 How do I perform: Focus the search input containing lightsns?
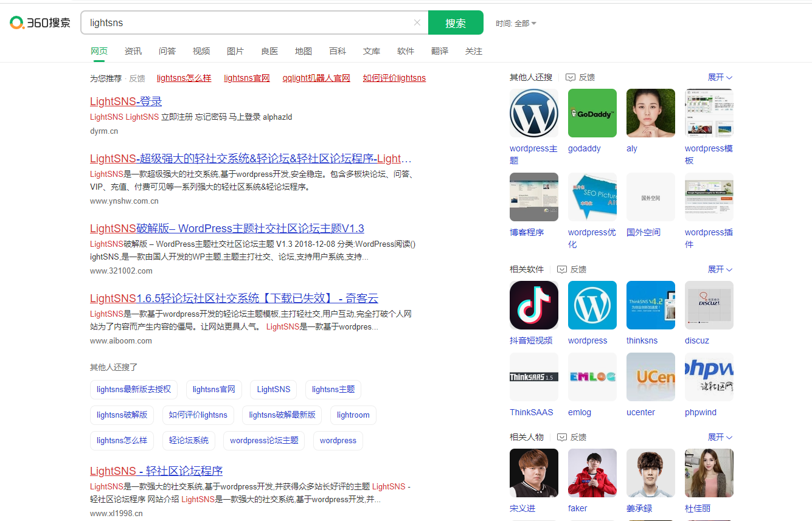[x=246, y=22]
